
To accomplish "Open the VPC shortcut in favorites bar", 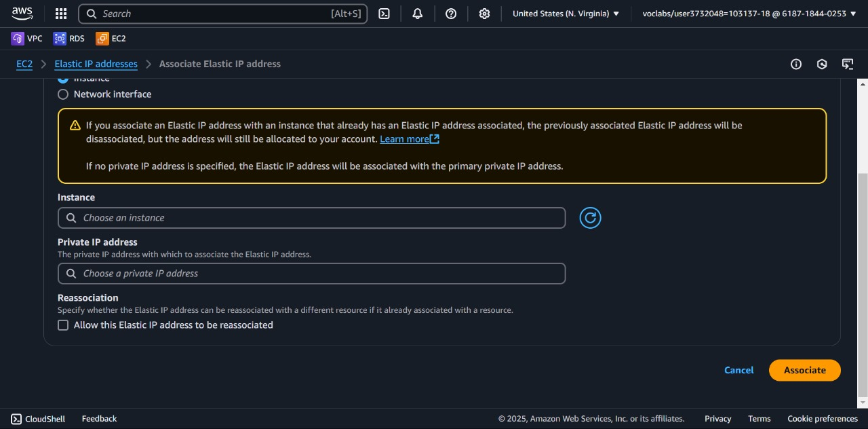I will tap(27, 39).
